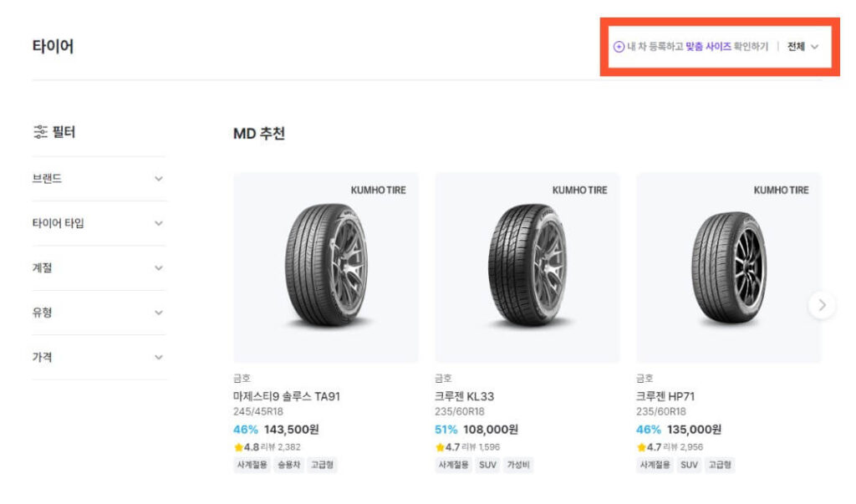The width and height of the screenshot is (856, 504).
Task: Select the 크루젠 HP71 tire image
Action: [x=729, y=267]
